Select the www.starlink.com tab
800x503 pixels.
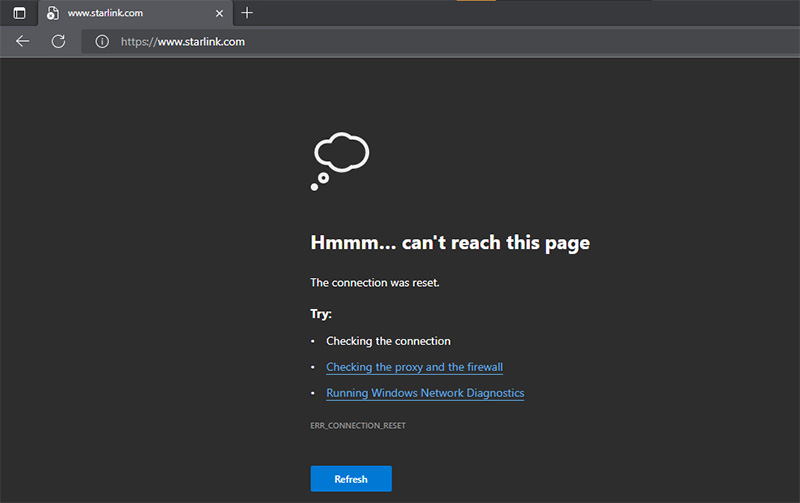(130, 13)
